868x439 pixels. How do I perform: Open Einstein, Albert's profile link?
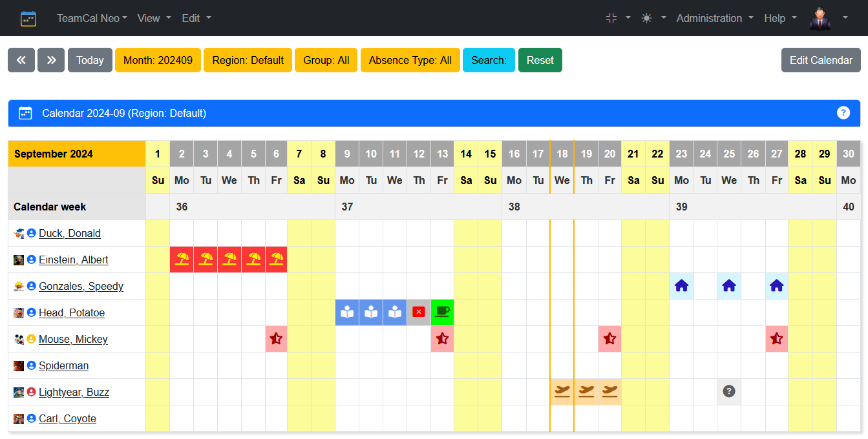[74, 260]
